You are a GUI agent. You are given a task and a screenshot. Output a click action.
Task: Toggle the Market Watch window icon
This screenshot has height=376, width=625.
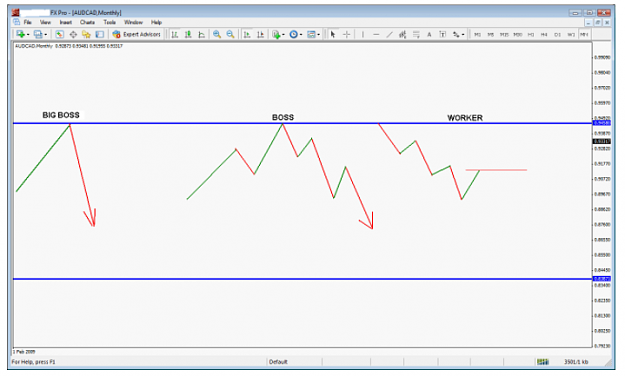[x=59, y=34]
